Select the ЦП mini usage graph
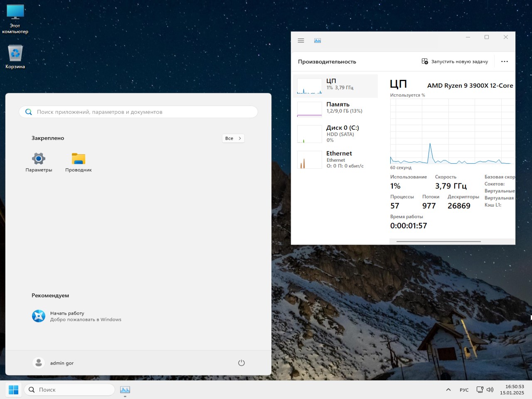Viewport: 532px width, 399px height. (x=310, y=86)
